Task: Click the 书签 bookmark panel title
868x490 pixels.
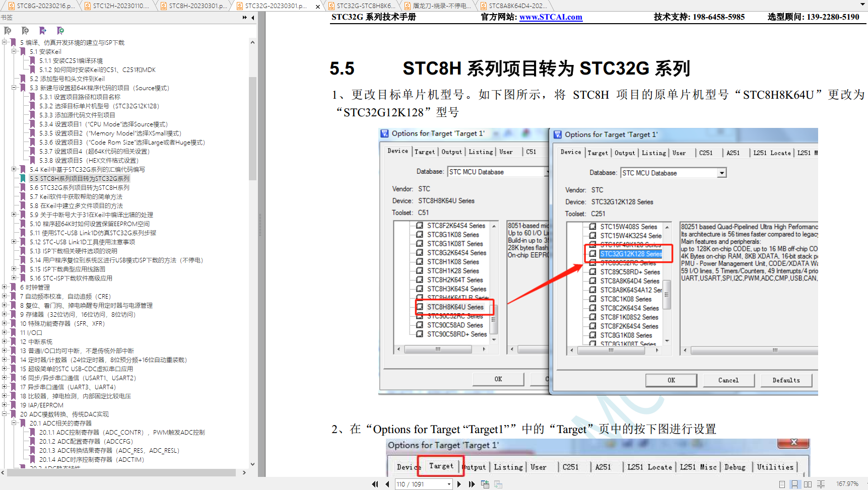Action: (x=7, y=18)
